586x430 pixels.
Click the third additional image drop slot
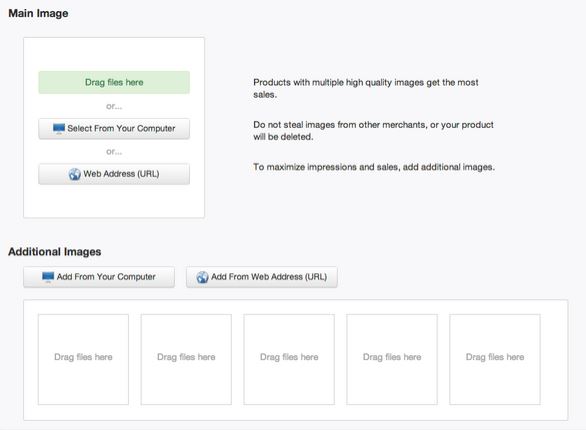pyautogui.click(x=289, y=359)
